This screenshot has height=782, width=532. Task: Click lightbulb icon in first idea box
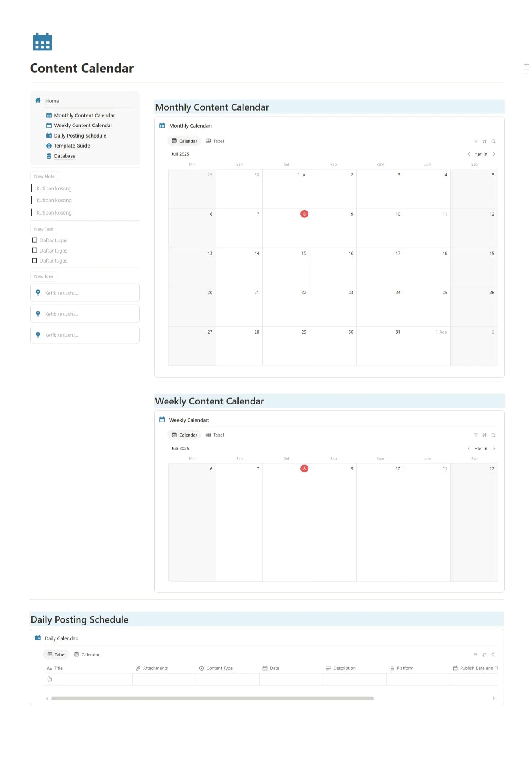[38, 293]
